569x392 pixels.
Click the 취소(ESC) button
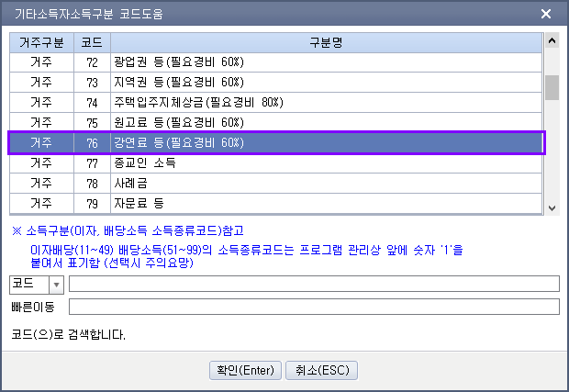click(x=321, y=370)
